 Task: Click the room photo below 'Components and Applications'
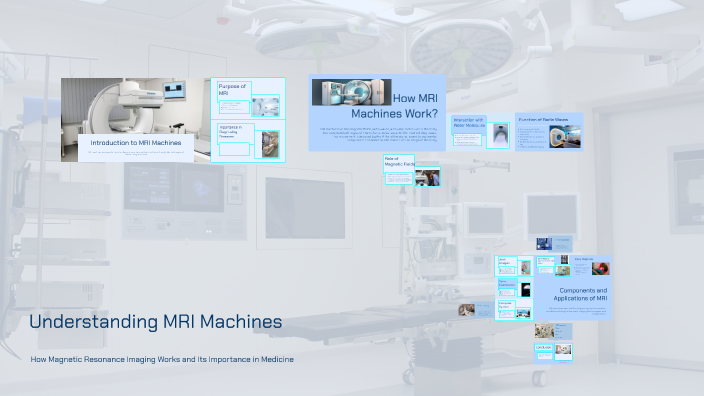click(x=544, y=331)
